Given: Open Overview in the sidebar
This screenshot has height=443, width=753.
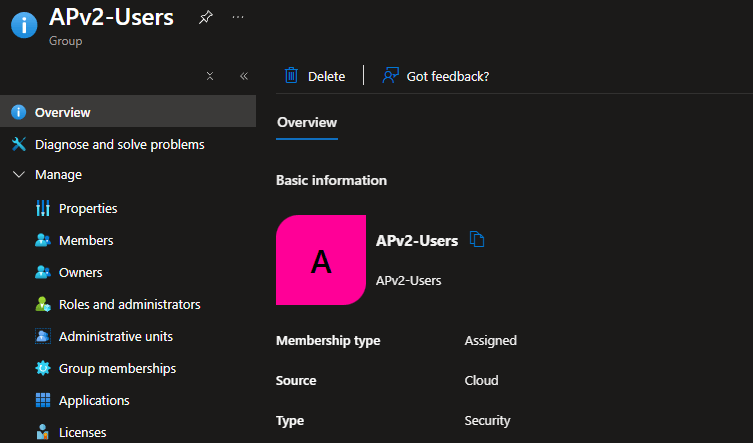Looking at the screenshot, I should 128,111.
